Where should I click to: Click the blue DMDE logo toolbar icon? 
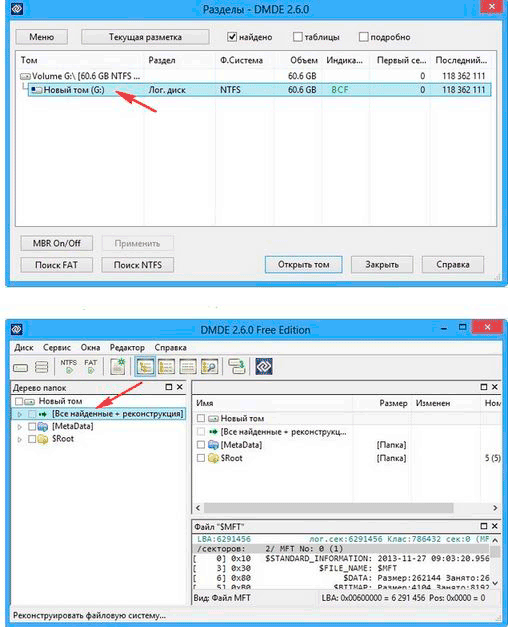click(x=264, y=366)
